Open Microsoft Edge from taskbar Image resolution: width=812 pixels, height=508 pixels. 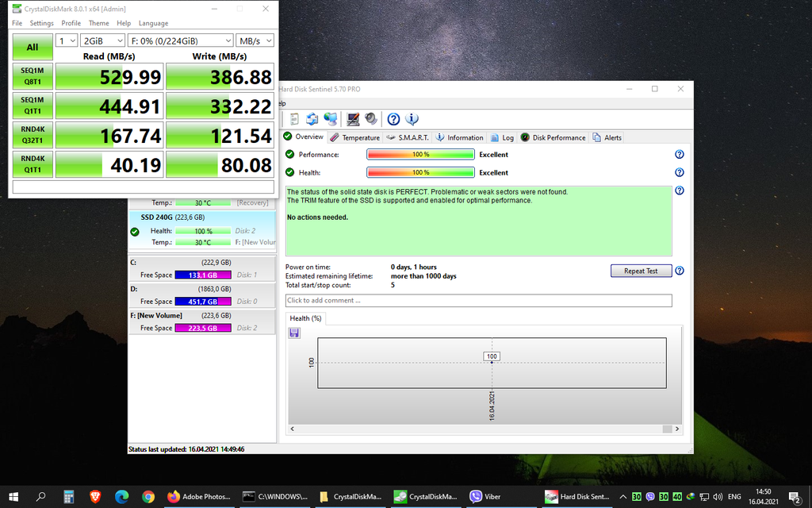[121, 497]
